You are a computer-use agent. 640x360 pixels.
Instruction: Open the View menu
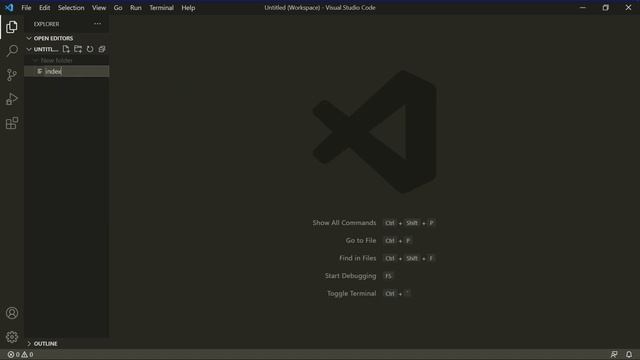[x=99, y=8]
